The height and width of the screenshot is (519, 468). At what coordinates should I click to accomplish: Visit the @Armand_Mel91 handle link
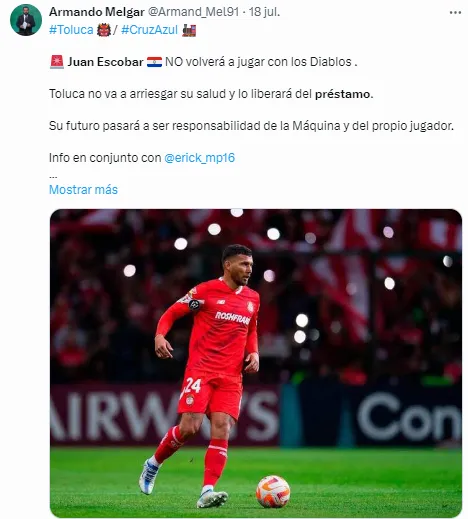click(x=193, y=12)
